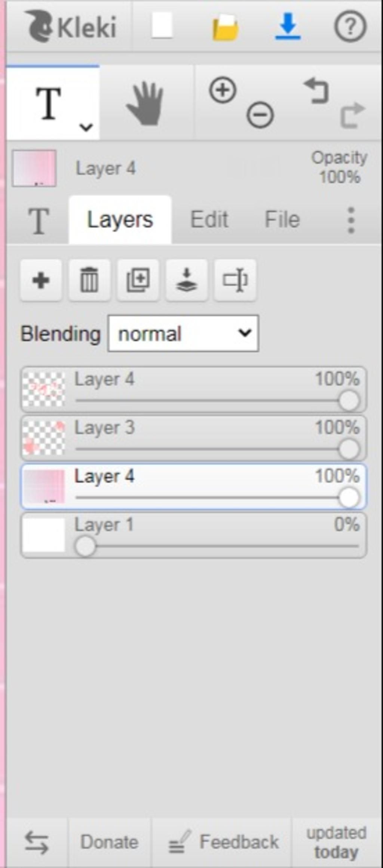This screenshot has width=383, height=868.
Task: Select the Hand pan tool
Action: click(x=146, y=104)
